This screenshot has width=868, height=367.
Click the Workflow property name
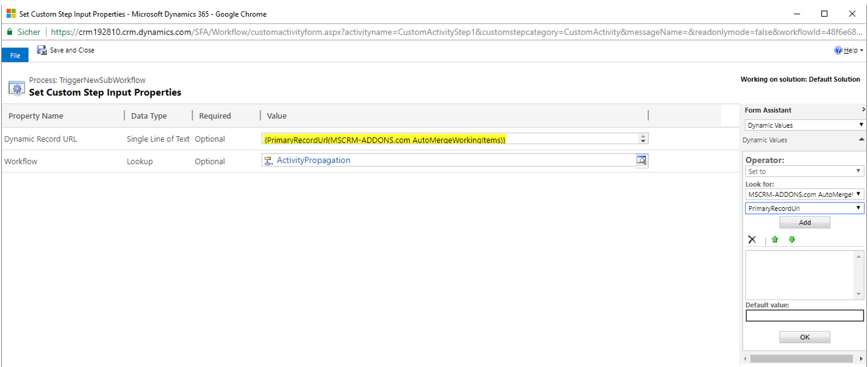(21, 161)
